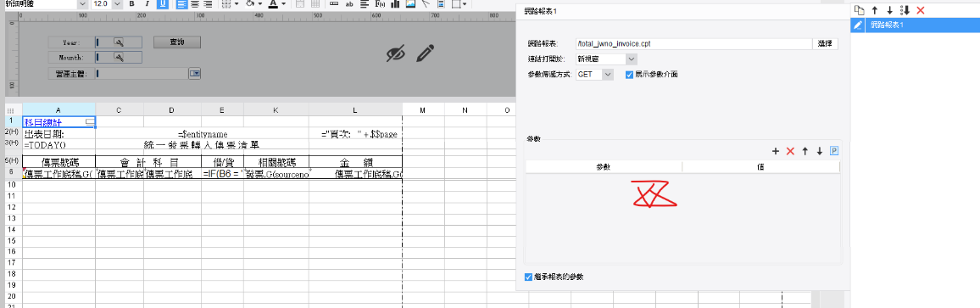
Task: Move parameter down in 參數 table
Action: tap(820, 151)
